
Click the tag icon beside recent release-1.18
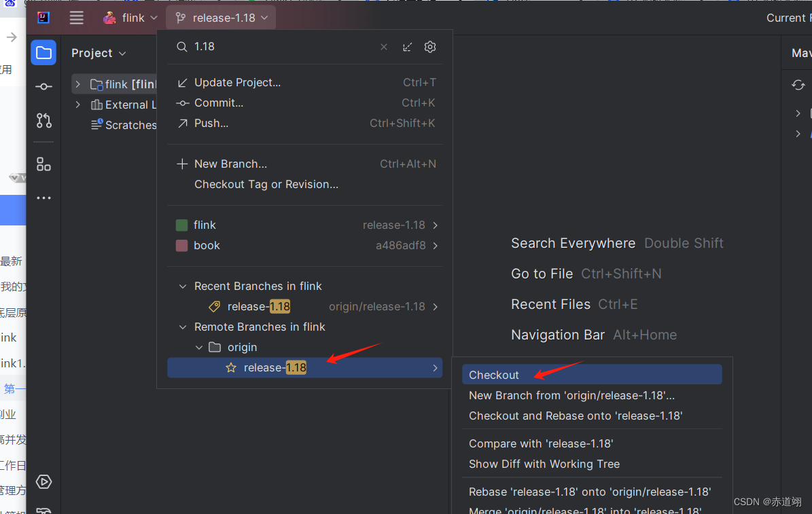215,306
